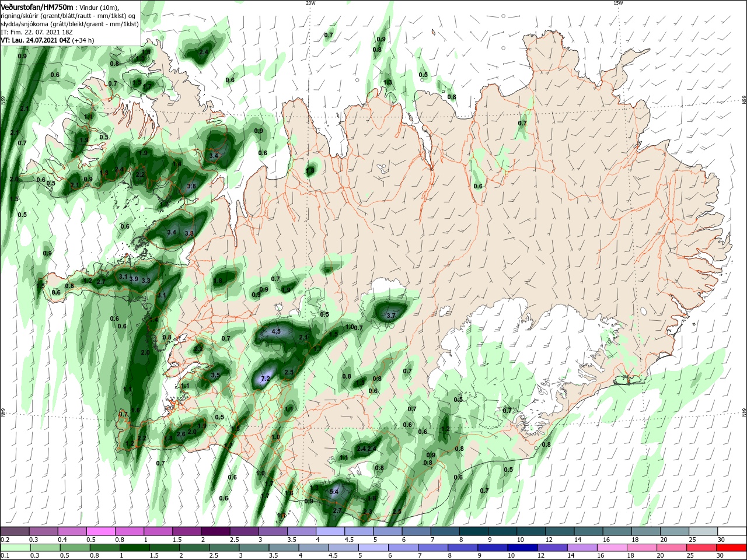Select the IT: Fim. 22. 07. 2021 18Z line

(37, 32)
